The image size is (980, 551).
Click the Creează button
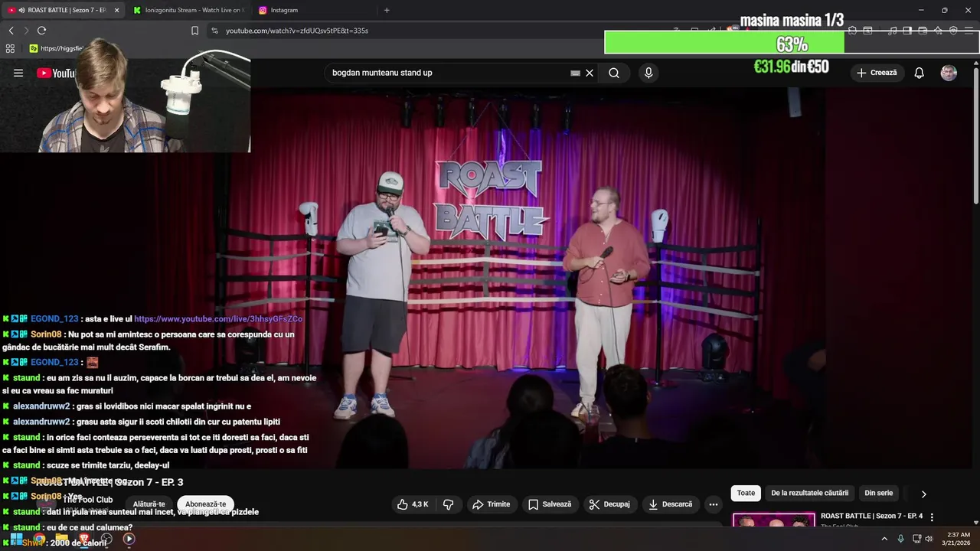[877, 73]
